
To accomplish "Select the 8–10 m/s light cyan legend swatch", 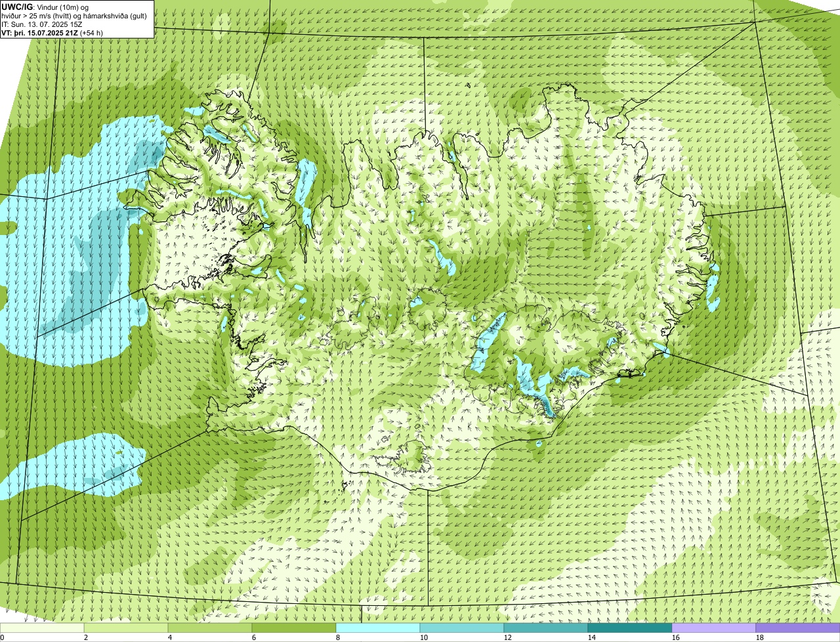I will [378, 628].
